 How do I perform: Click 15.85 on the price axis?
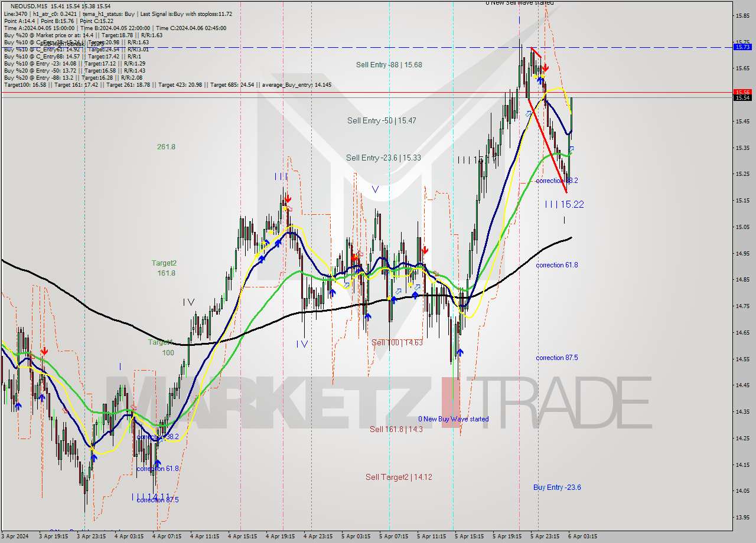pyautogui.click(x=742, y=15)
